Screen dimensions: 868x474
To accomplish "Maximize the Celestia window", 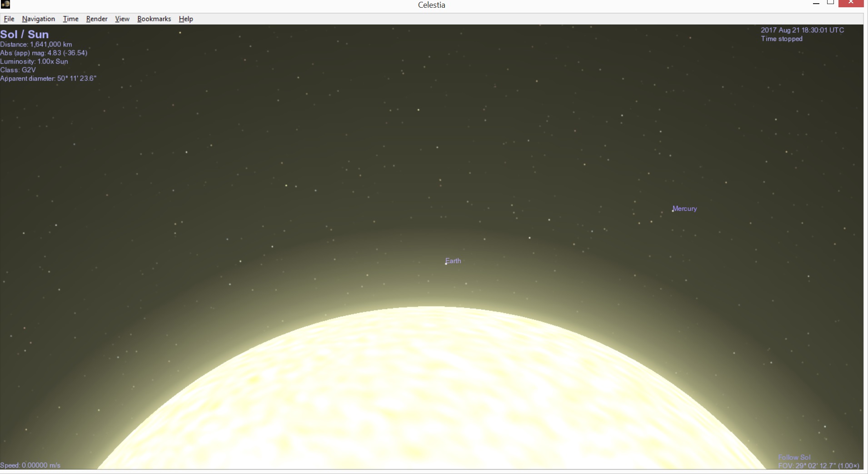I will click(x=830, y=3).
